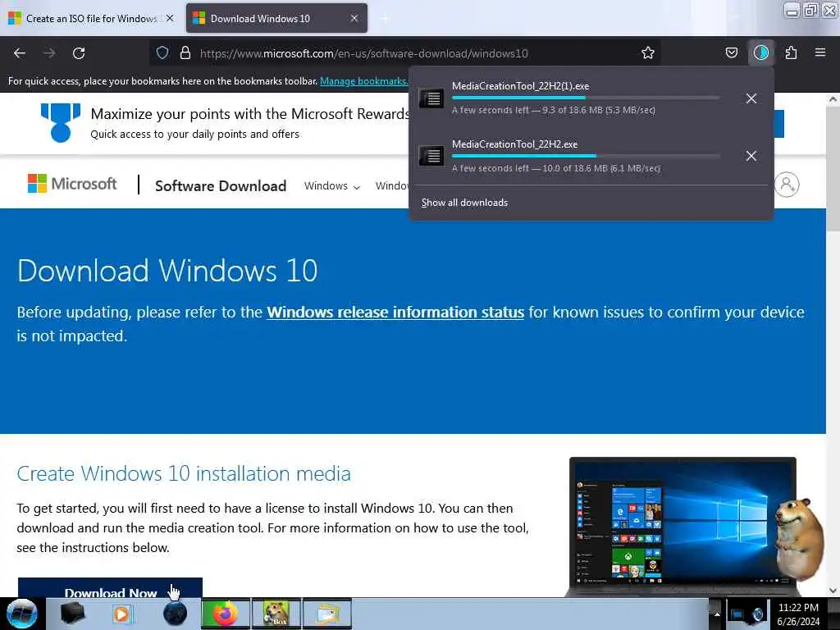Show hidden system tray icons

coord(717,614)
